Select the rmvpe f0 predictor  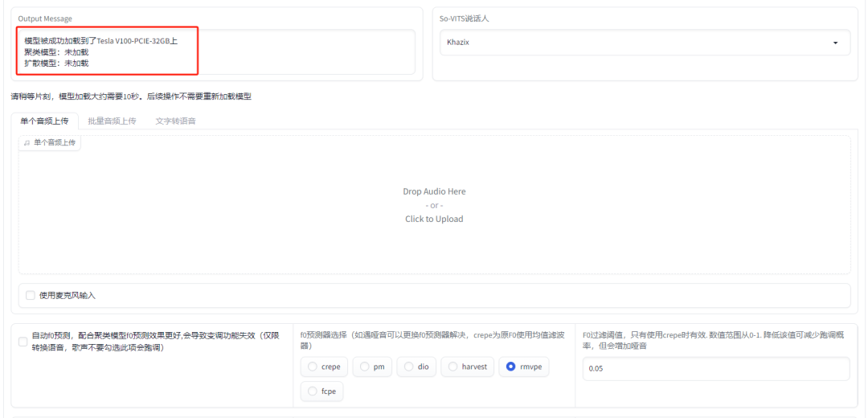click(524, 367)
